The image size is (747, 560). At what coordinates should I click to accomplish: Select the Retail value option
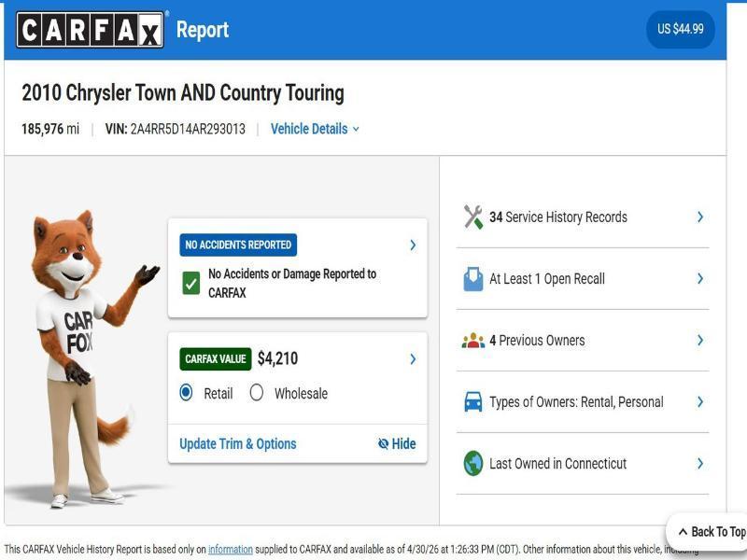pos(187,393)
